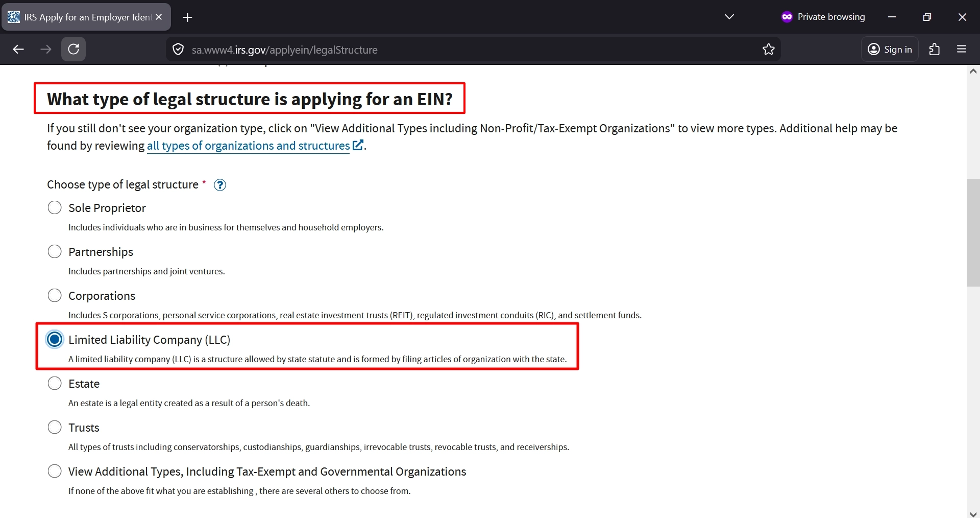Choose View Additional Types radio button
980x518 pixels.
[55, 472]
